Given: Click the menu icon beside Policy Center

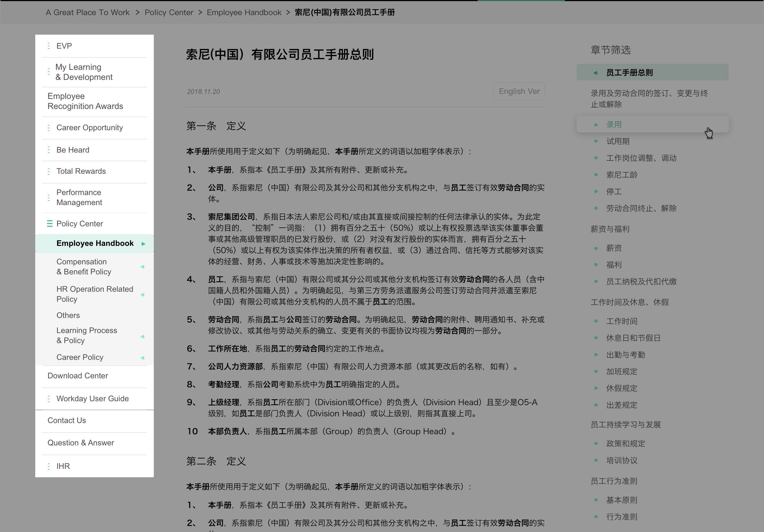Looking at the screenshot, I should pyautogui.click(x=49, y=224).
